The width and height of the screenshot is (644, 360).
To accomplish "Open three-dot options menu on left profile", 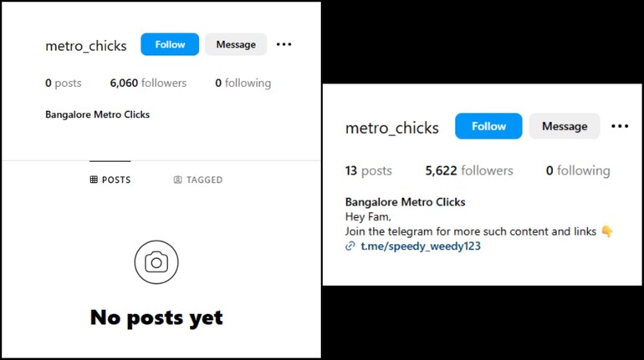I will click(x=284, y=44).
